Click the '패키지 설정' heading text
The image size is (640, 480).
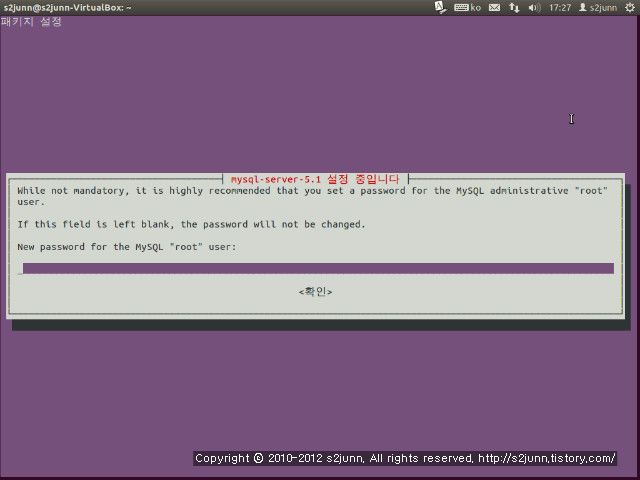pyautogui.click(x=31, y=21)
